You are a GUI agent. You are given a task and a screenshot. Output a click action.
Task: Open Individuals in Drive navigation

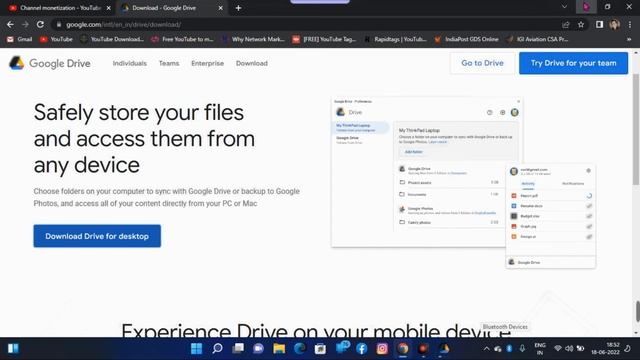click(130, 63)
